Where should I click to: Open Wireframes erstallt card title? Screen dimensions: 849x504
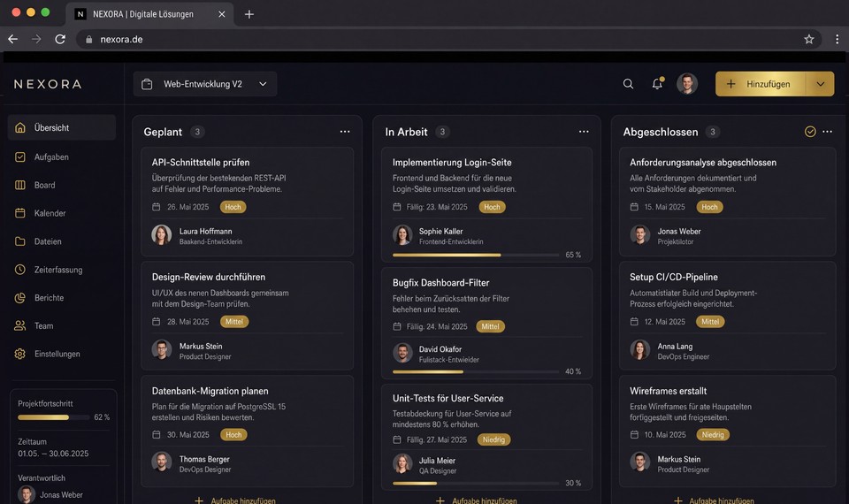(669, 391)
